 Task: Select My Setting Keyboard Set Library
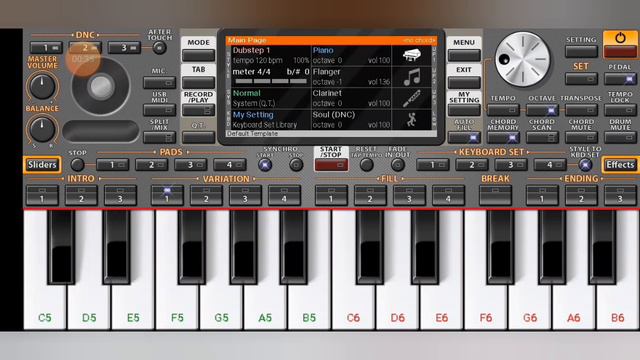click(271, 120)
